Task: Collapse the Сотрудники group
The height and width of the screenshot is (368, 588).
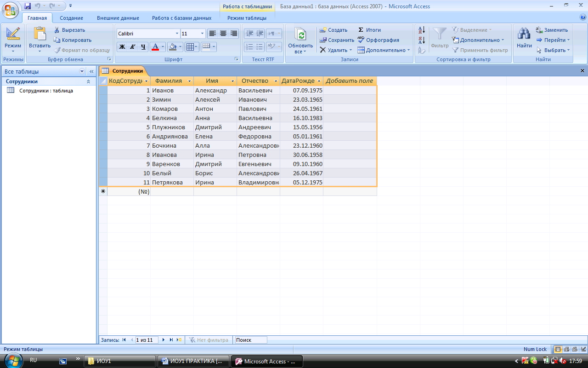Action: tap(88, 81)
